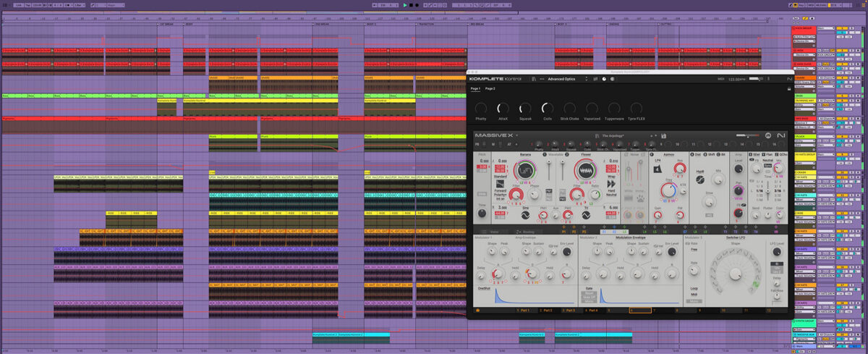Toggle the Loop option in Modulator 3
This screenshot has height=354, width=868.
pos(694,288)
